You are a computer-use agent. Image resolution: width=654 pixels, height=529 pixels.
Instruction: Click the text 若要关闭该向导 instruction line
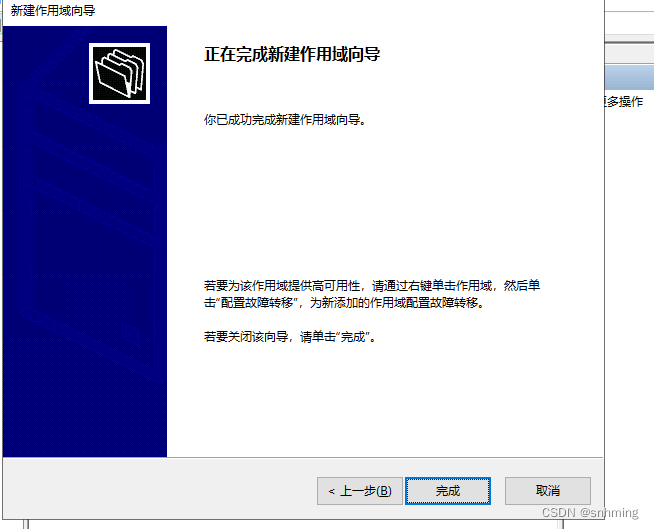point(291,337)
